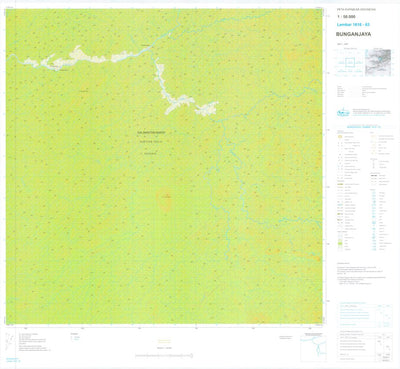Click the grayscale relief overview thumbnail
Viewport: 400px width, 369px height.
[x=378, y=62]
